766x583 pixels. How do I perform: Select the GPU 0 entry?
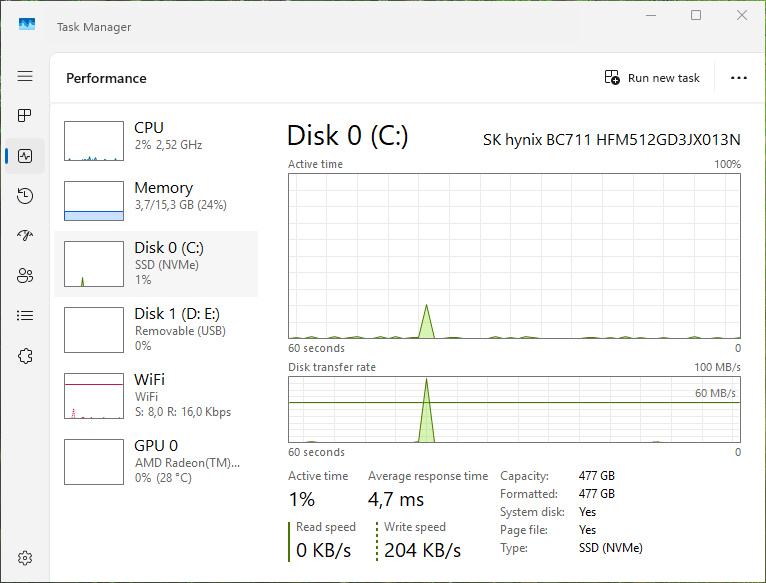tap(155, 461)
